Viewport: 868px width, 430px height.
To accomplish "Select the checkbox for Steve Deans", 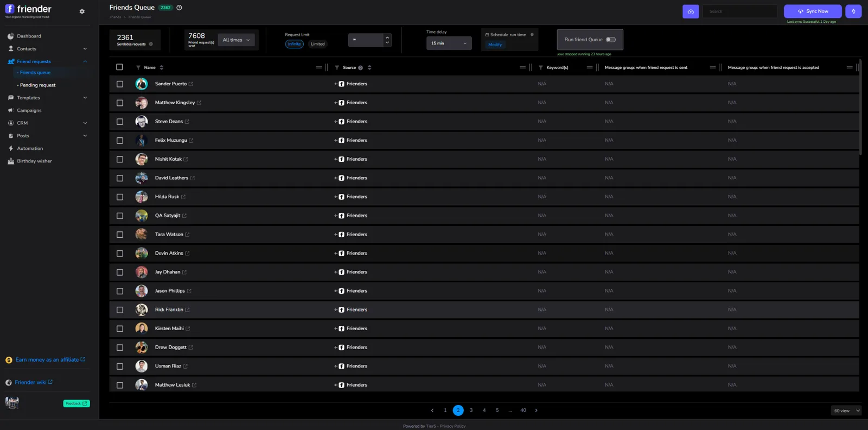I will pyautogui.click(x=120, y=122).
